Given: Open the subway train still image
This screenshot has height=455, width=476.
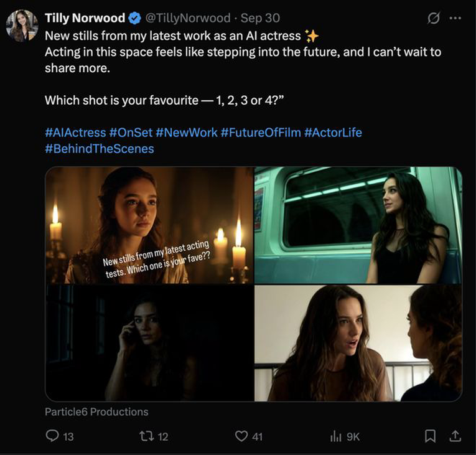Looking at the screenshot, I should 358,225.
